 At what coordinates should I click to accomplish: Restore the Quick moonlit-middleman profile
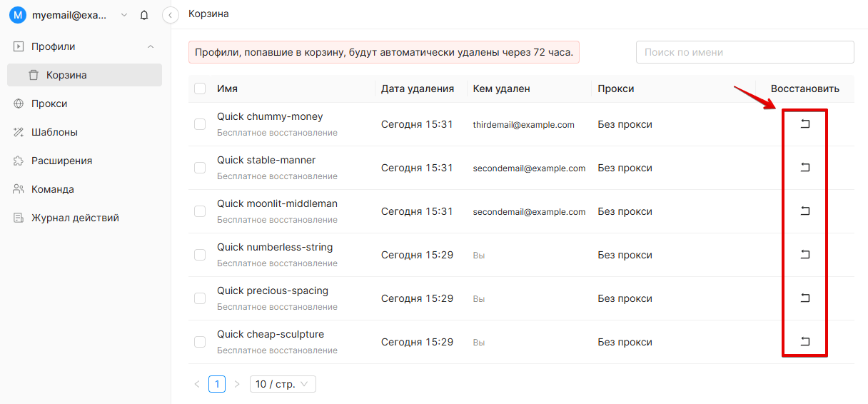point(804,211)
